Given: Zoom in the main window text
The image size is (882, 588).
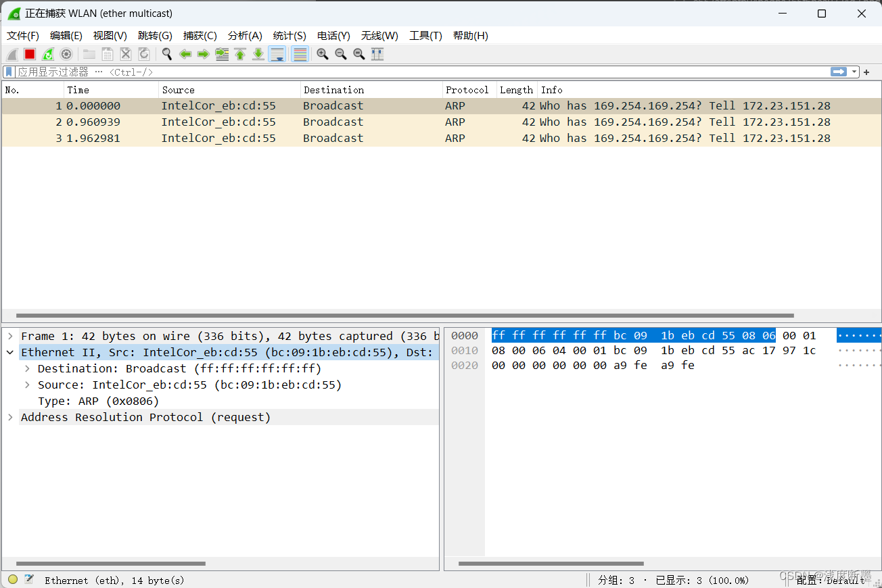Looking at the screenshot, I should tap(323, 55).
